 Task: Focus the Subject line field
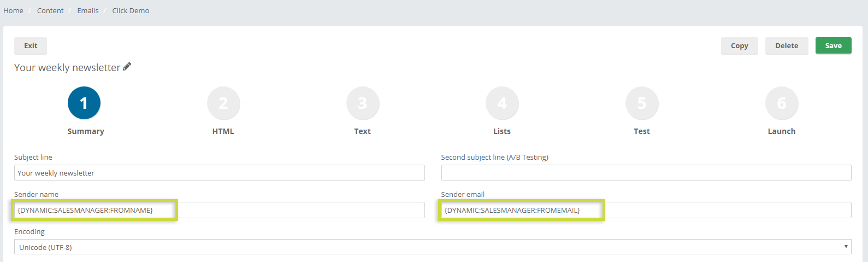point(220,173)
